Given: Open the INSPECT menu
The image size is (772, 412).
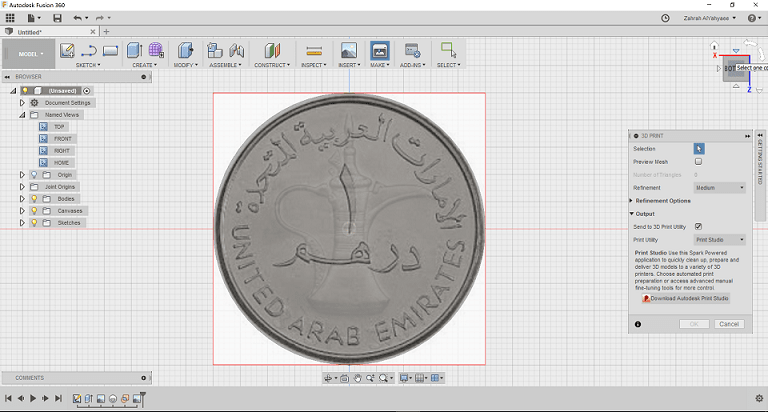Looking at the screenshot, I should click(x=314, y=65).
